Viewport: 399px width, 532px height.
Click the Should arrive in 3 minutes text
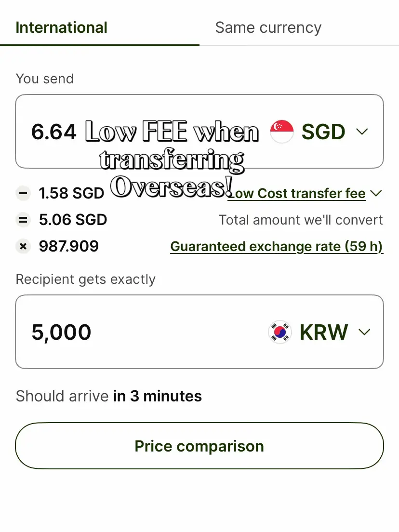tap(109, 396)
